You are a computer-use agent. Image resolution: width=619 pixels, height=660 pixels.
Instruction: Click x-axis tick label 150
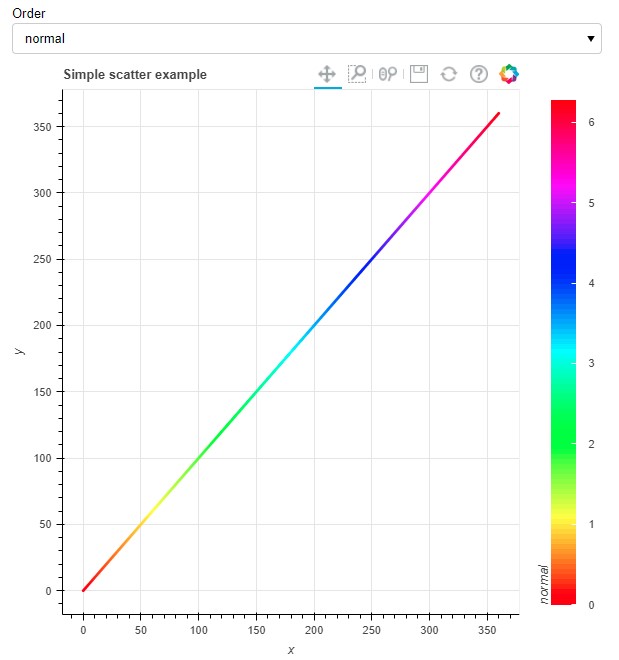pos(256,630)
